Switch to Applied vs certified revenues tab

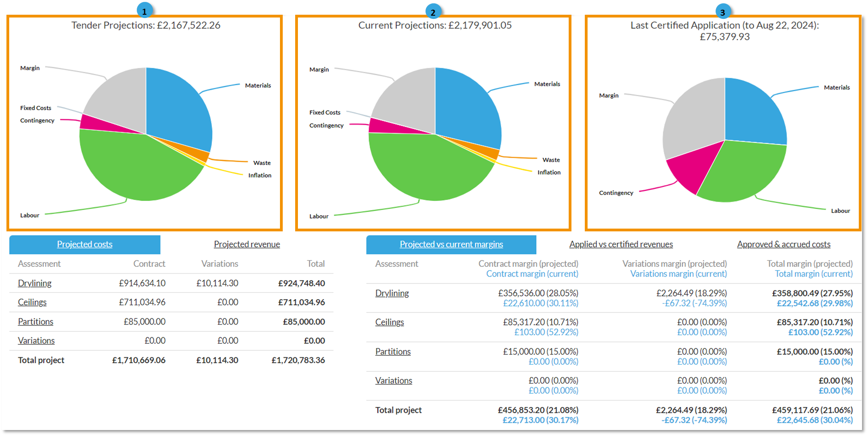[620, 244]
